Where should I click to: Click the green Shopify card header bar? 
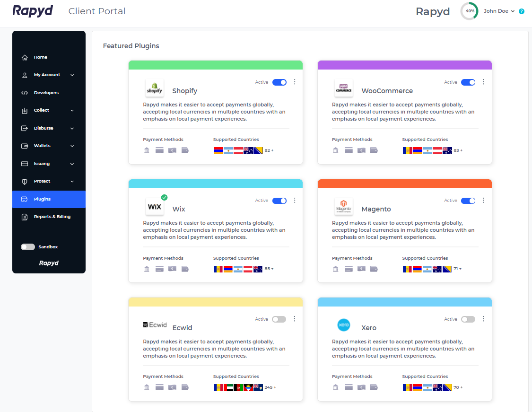tap(216, 65)
